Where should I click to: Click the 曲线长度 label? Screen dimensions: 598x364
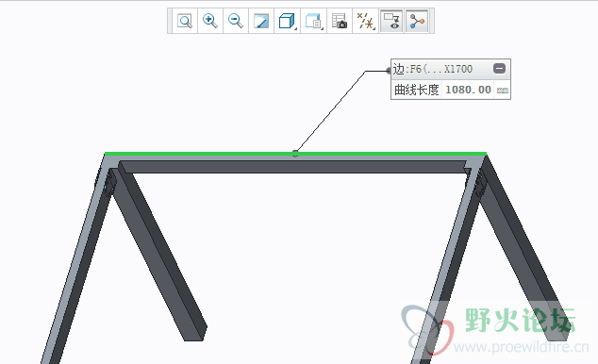tap(417, 90)
